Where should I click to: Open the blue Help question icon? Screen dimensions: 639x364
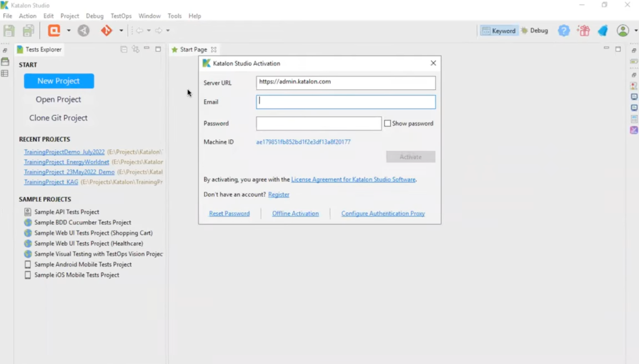[x=563, y=31]
